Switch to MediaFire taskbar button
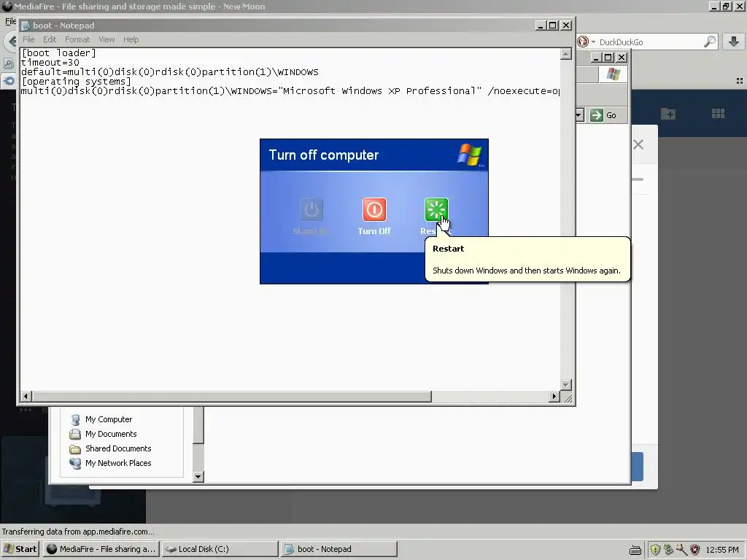The height and width of the screenshot is (560, 747). tap(101, 549)
